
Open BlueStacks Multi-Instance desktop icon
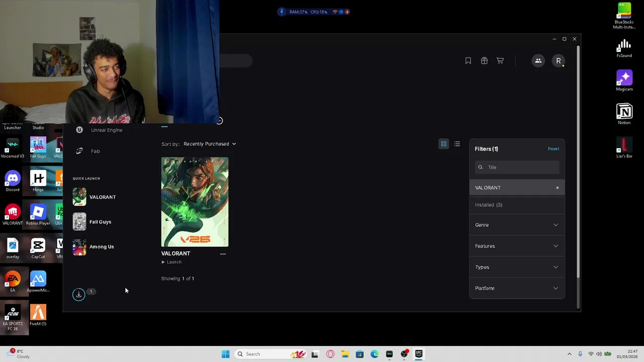click(x=624, y=16)
